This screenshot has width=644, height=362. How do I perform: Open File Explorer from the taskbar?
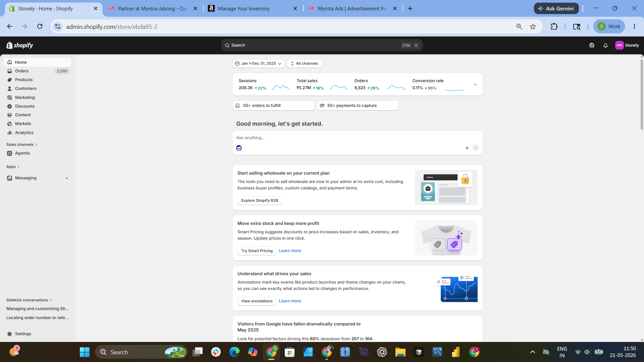(400, 352)
